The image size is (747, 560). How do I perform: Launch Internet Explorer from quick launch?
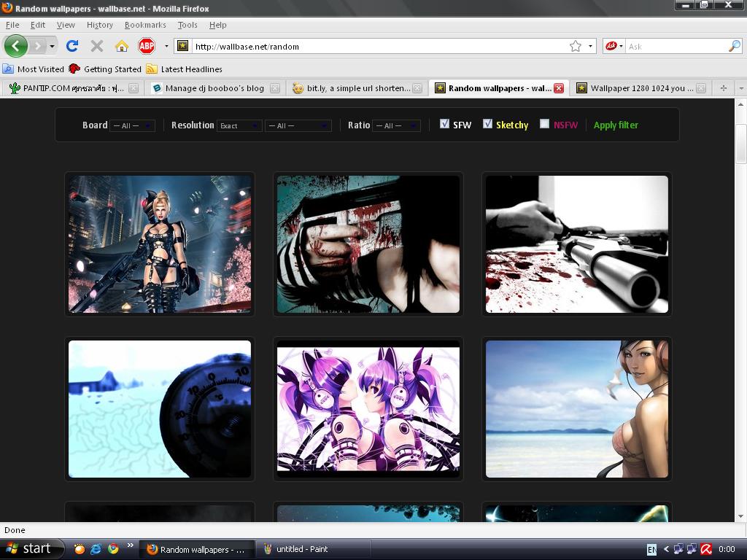coord(96,549)
